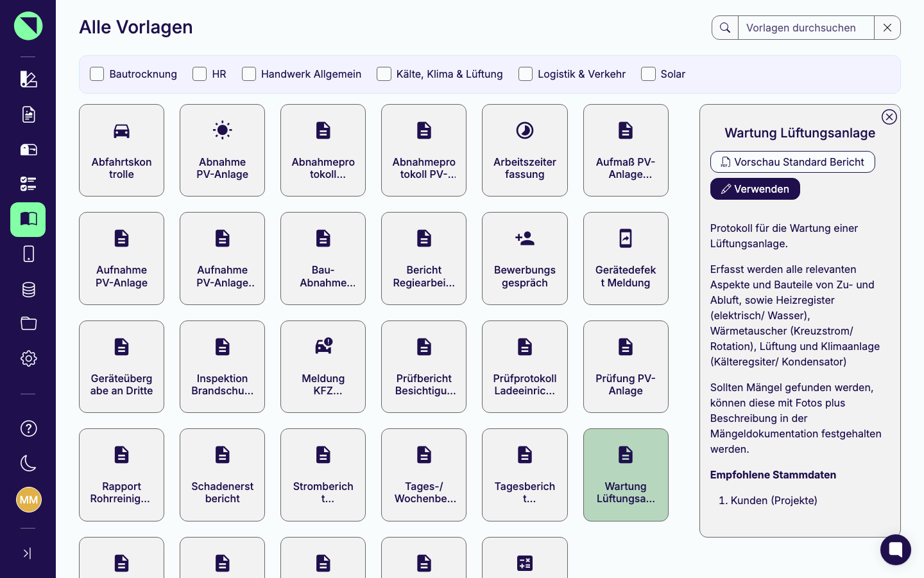The height and width of the screenshot is (578, 924).
Task: Toggle the Kälte, Klima & Lüftung filter
Action: (x=384, y=74)
